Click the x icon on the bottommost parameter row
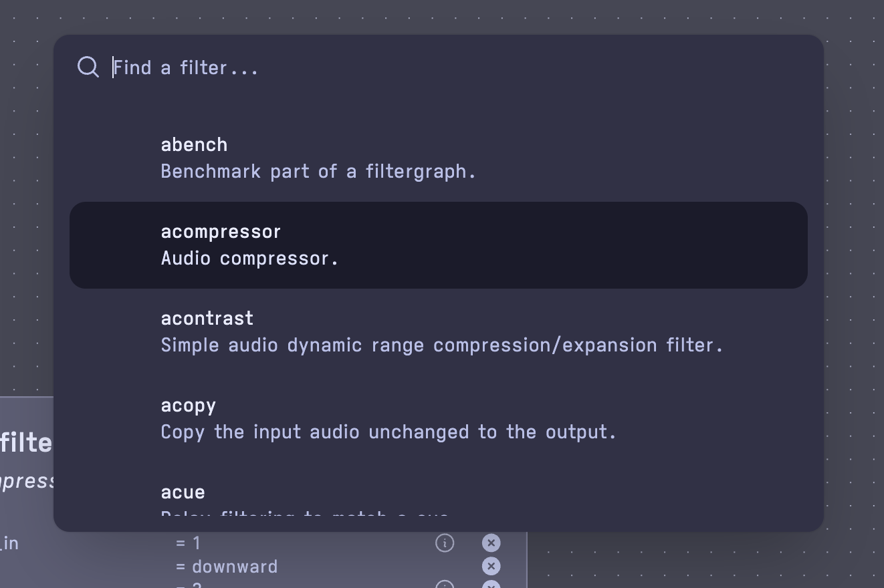Viewport: 884px width, 588px height. (x=491, y=585)
